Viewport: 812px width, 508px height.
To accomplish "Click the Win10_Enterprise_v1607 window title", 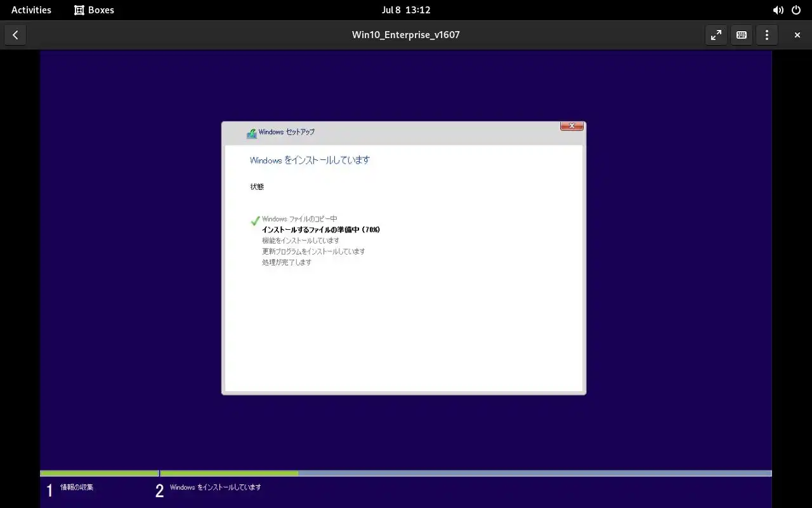I will 406,35.
